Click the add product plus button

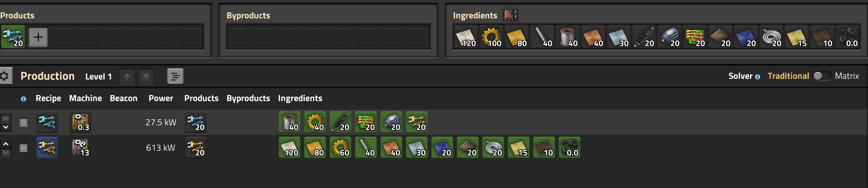[38, 37]
